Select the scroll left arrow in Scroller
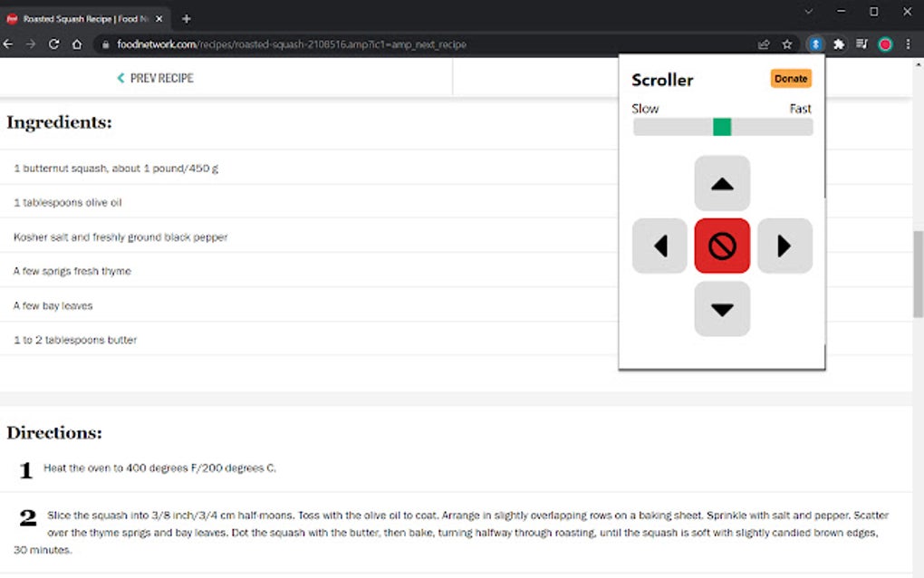Image resolution: width=924 pixels, height=578 pixels. tap(659, 246)
